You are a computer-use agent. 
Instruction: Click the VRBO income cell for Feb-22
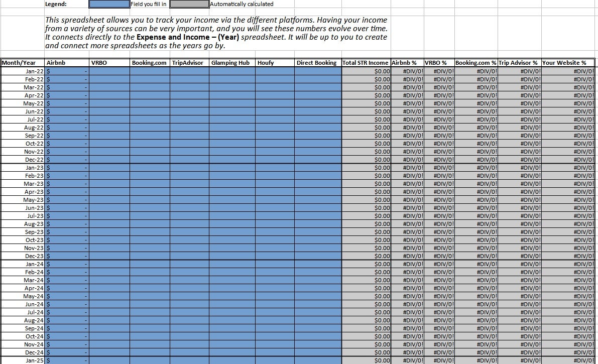tap(109, 79)
